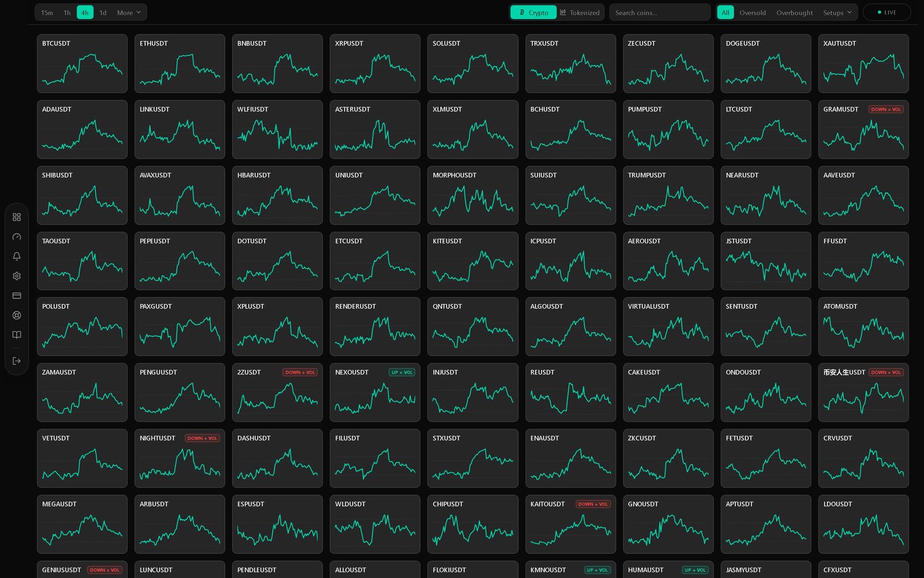Open the MORPHOUSDT chart card
The width and height of the screenshot is (924, 578).
pyautogui.click(x=472, y=195)
